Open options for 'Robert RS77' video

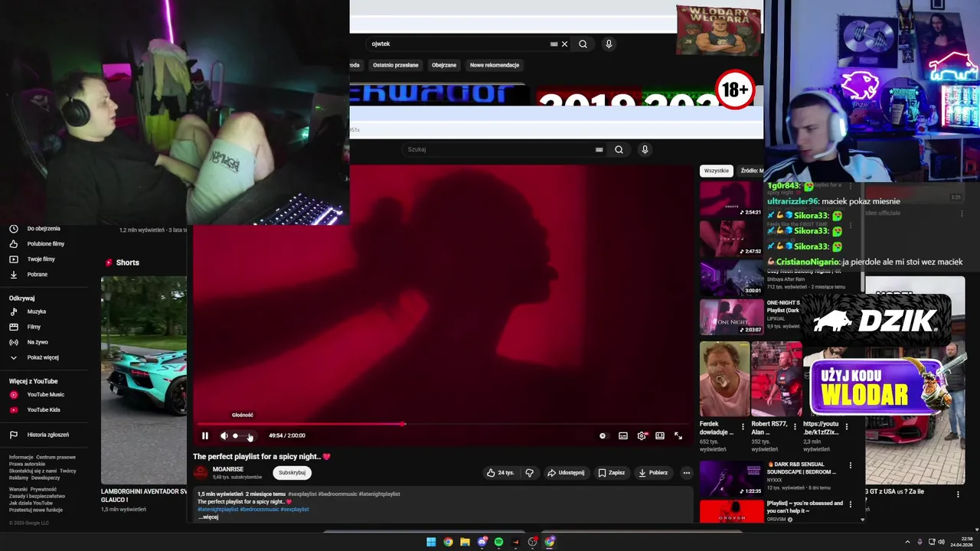click(794, 427)
